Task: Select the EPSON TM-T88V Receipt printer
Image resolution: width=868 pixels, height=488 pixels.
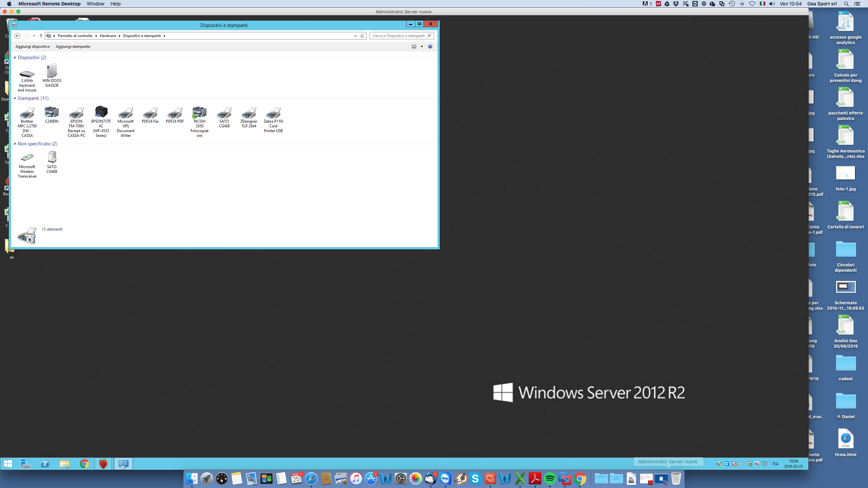Action: (76, 121)
